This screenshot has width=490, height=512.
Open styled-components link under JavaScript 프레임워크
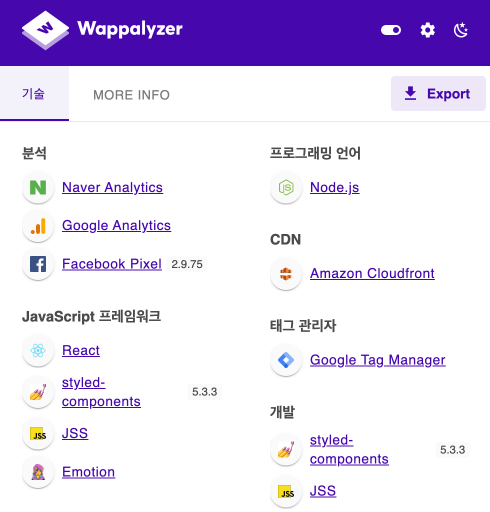(101, 392)
